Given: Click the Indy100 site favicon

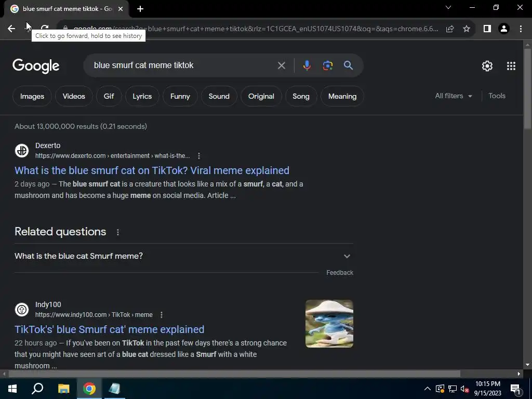Looking at the screenshot, I should pos(22,310).
